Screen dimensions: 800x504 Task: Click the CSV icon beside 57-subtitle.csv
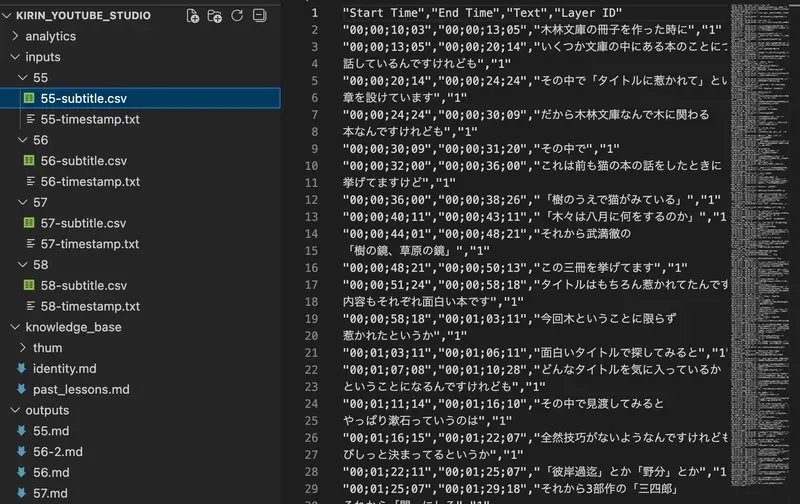pos(29,222)
